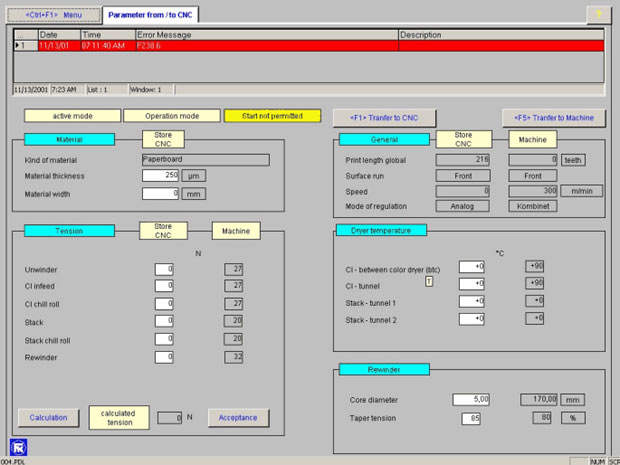Screen dimensions: 620x465
Task: Click the Tension section header
Action: coord(69,231)
